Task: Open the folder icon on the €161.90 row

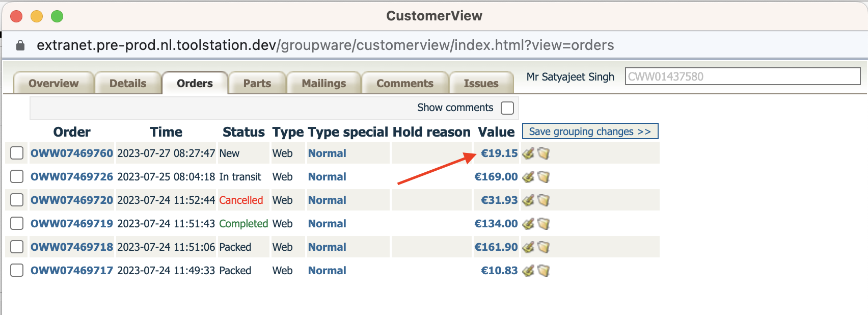Action: (x=544, y=247)
